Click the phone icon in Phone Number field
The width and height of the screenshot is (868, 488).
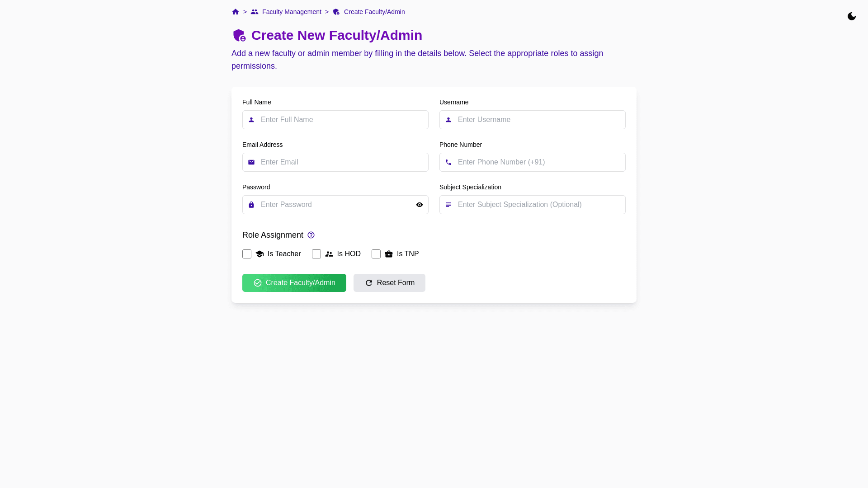point(448,163)
